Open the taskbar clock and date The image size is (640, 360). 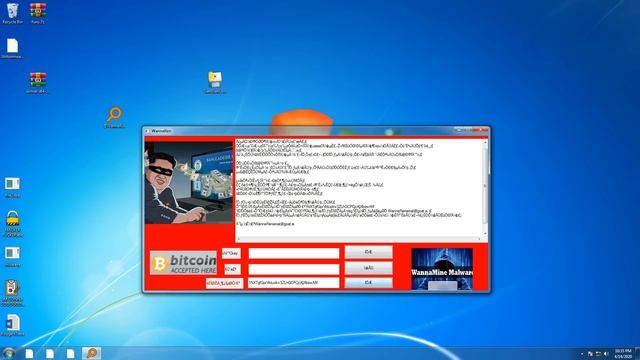tap(623, 353)
